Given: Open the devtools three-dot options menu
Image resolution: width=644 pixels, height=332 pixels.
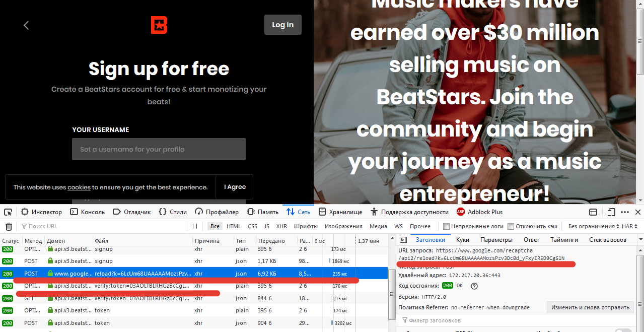Looking at the screenshot, I should click(624, 212).
